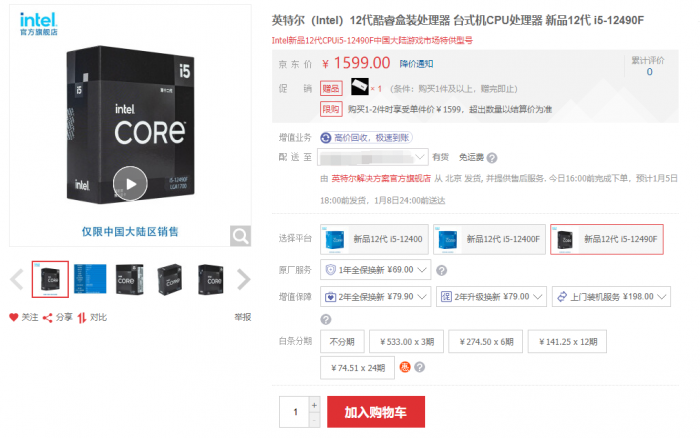Open the 1年全保换新 ¥69.00 dropdown
This screenshot has height=438, width=700.
375,270
